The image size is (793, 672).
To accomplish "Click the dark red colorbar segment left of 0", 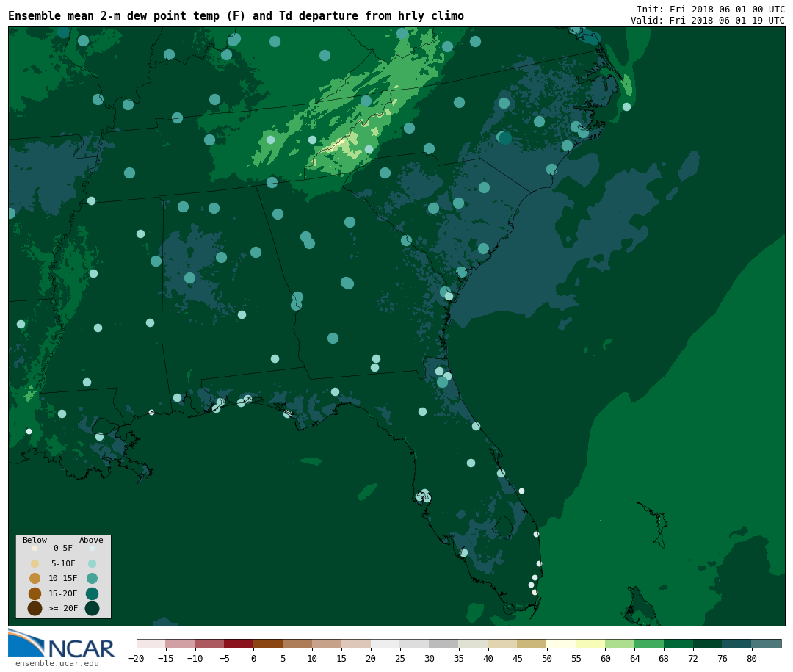I will 239,643.
